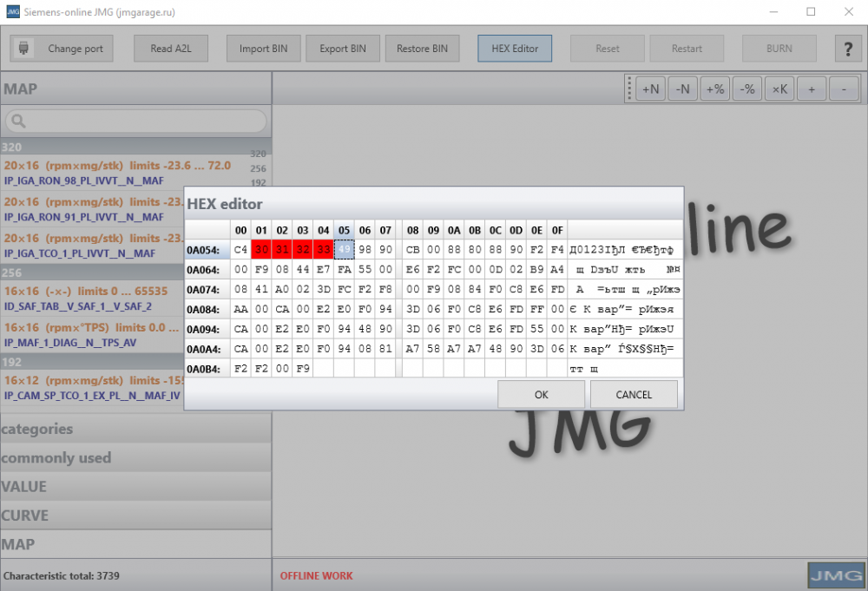Expand the CURVE section

[x=135, y=515]
